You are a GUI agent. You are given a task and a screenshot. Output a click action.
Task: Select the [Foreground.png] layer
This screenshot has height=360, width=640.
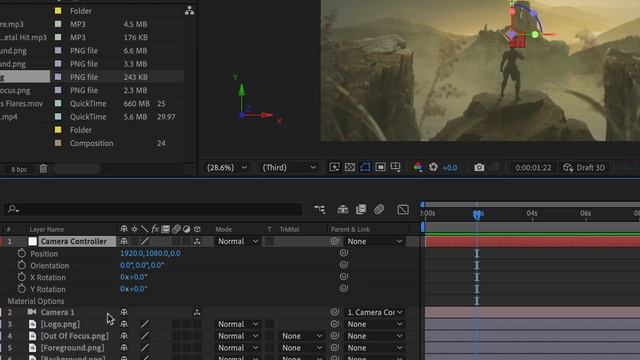72,348
